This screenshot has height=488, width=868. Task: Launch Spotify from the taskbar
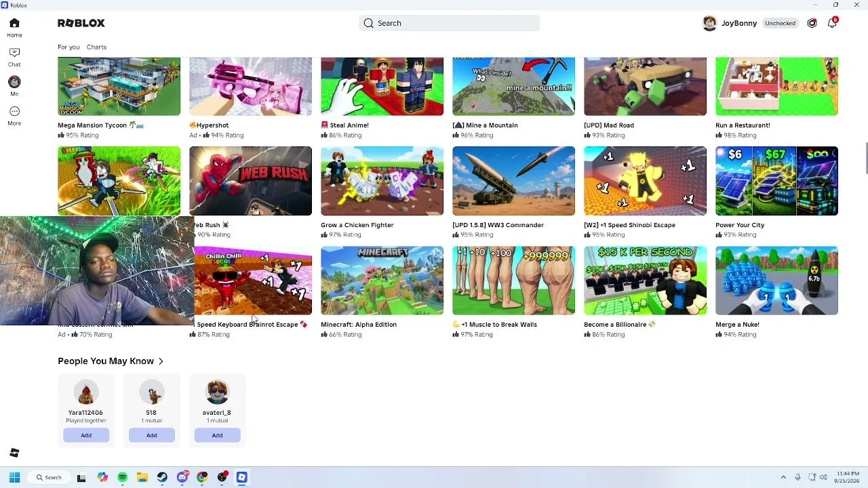point(122,477)
